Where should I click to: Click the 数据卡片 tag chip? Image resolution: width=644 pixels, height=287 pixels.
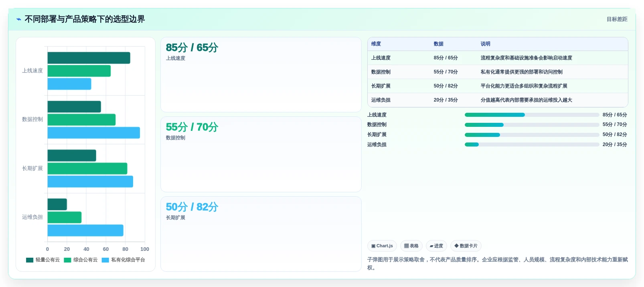[466, 246]
